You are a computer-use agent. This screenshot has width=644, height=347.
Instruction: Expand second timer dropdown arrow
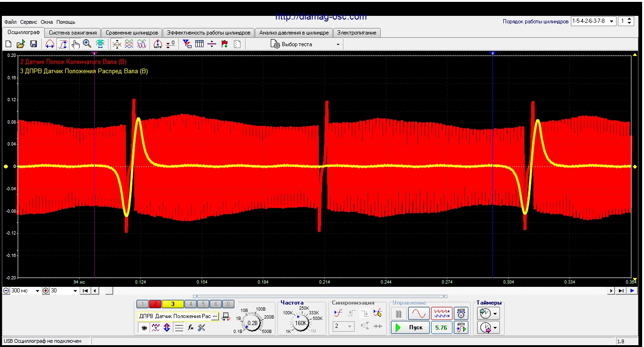pyautogui.click(x=495, y=328)
